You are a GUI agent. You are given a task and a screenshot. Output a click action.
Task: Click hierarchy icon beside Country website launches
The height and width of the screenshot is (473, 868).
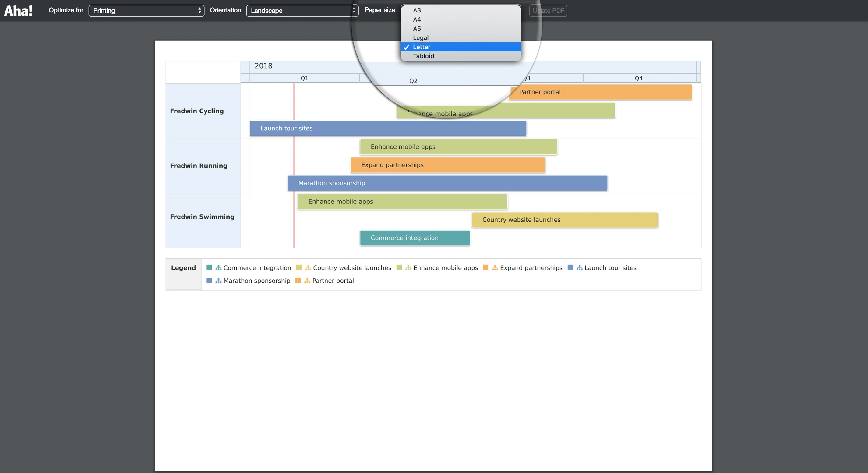click(308, 268)
